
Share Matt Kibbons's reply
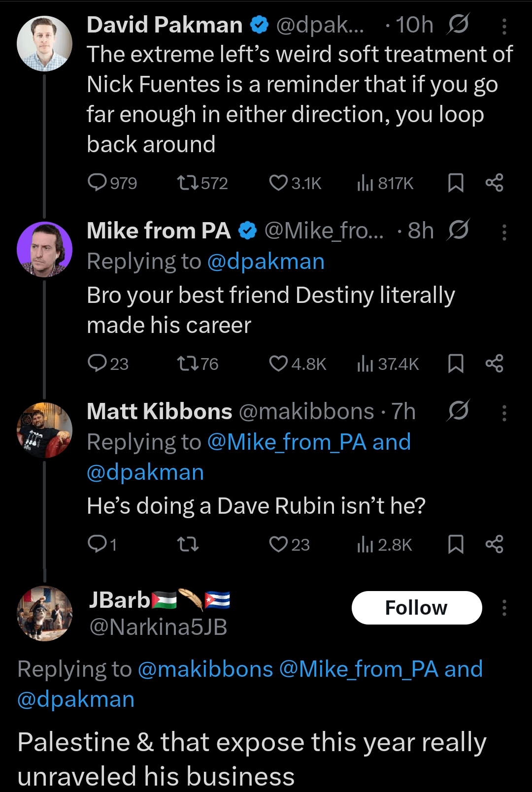tap(494, 544)
